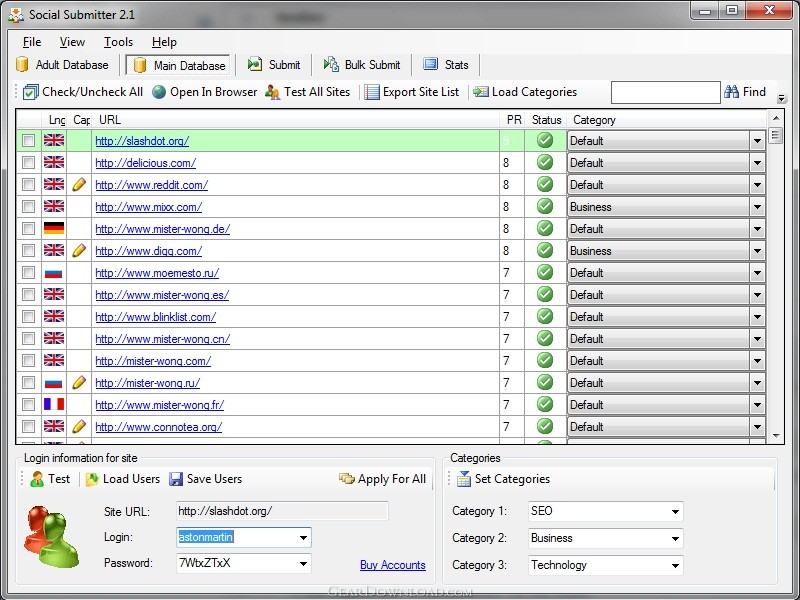Click the Russian flag for moemesto.ru
The height and width of the screenshot is (600, 800).
pos(54,273)
